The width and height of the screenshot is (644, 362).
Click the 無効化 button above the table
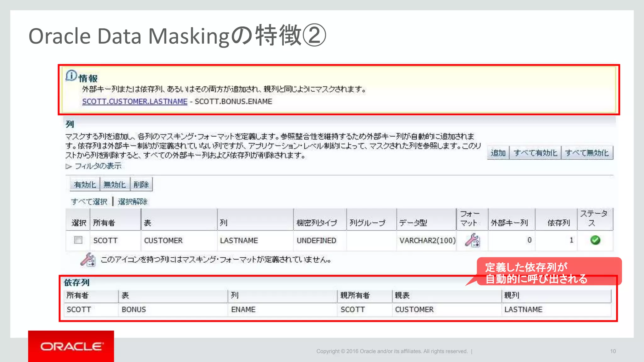tap(115, 184)
